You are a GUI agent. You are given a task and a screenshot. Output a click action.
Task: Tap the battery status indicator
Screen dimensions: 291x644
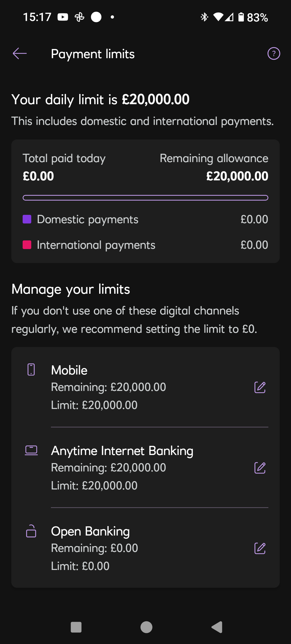click(241, 17)
